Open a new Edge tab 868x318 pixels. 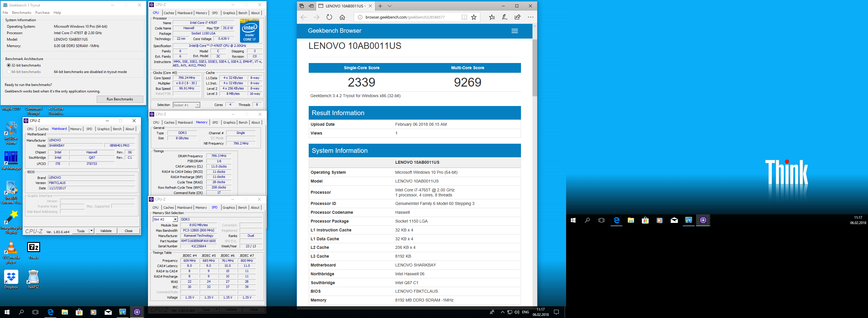pos(380,6)
